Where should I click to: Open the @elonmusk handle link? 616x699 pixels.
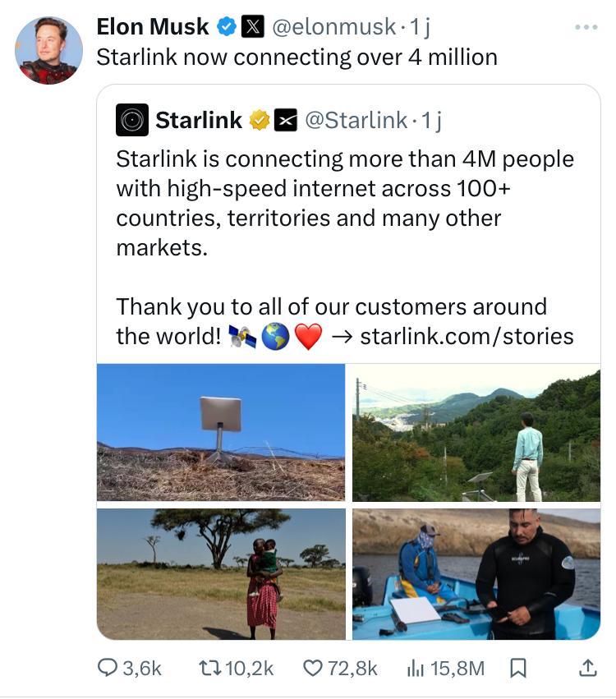tap(333, 27)
